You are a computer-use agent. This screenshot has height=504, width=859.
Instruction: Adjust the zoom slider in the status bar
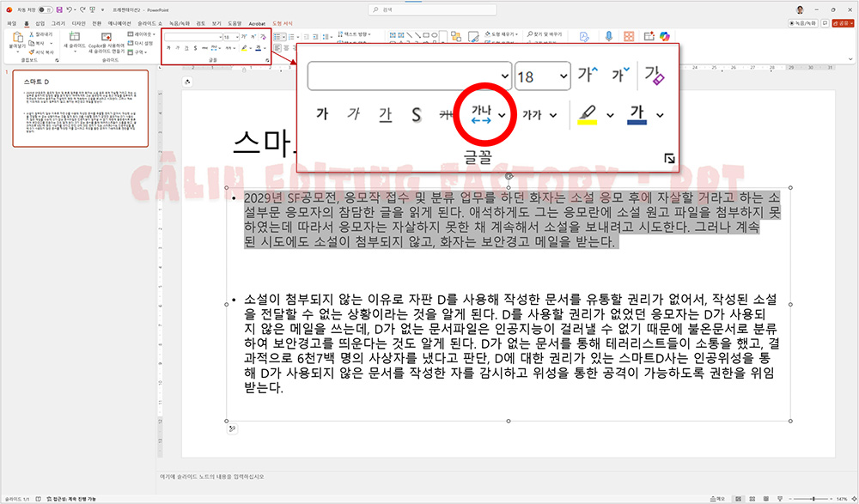pyautogui.click(x=813, y=499)
